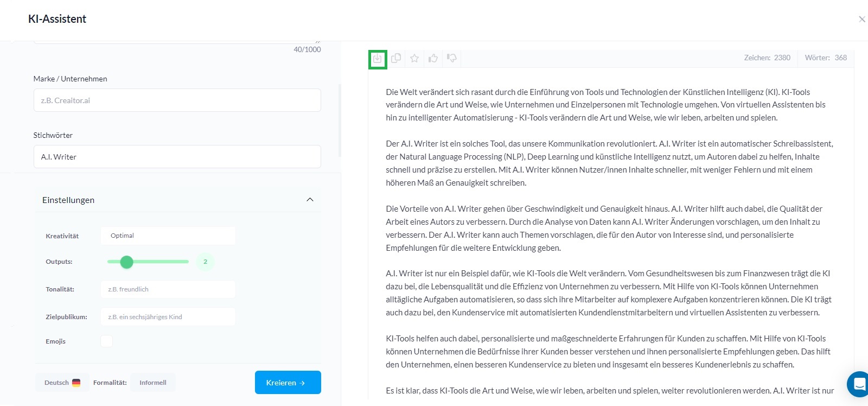Click the Outputs value badge showing 2

(x=205, y=262)
